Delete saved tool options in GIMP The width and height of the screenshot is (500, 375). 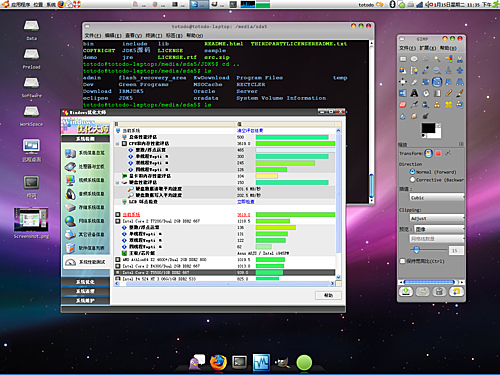pos(439,292)
